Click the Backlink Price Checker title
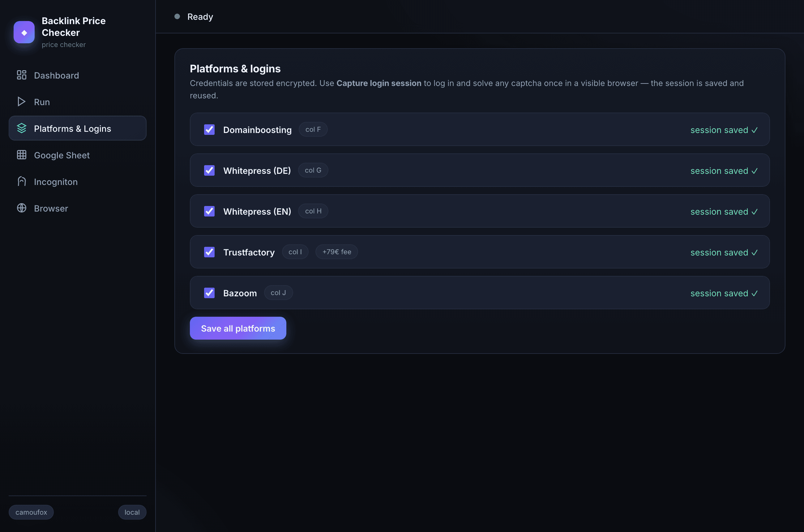 coord(74,27)
